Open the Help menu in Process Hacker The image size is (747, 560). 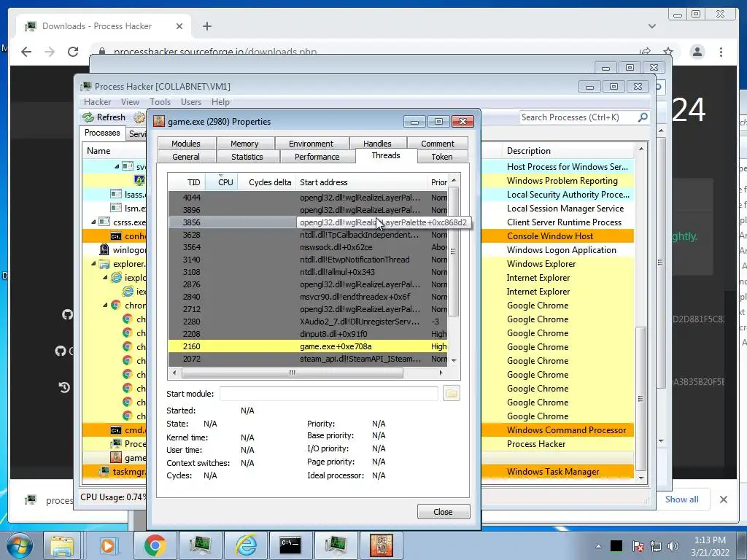[x=220, y=102]
